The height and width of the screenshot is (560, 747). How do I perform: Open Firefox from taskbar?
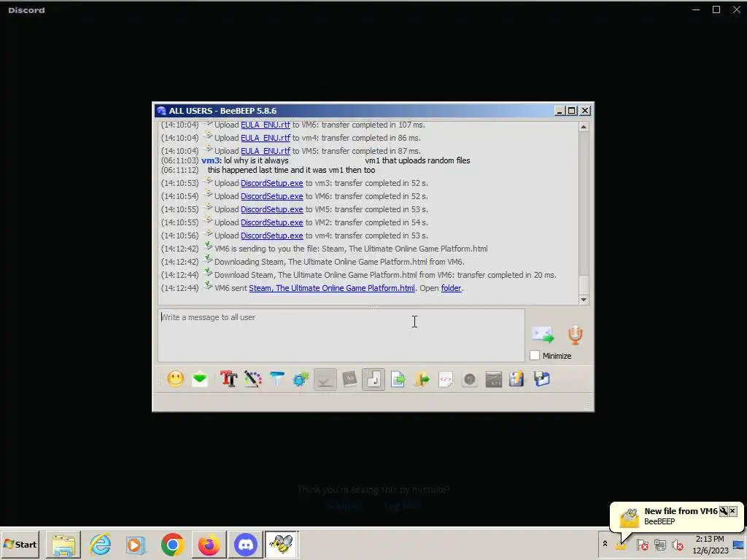click(x=209, y=544)
